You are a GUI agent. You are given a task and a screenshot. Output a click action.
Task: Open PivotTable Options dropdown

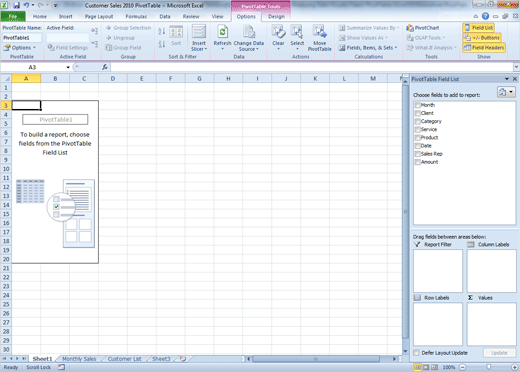coord(19,48)
